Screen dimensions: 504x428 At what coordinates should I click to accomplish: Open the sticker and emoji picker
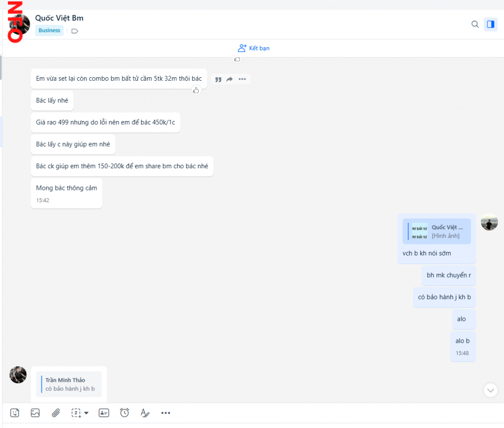click(x=15, y=413)
